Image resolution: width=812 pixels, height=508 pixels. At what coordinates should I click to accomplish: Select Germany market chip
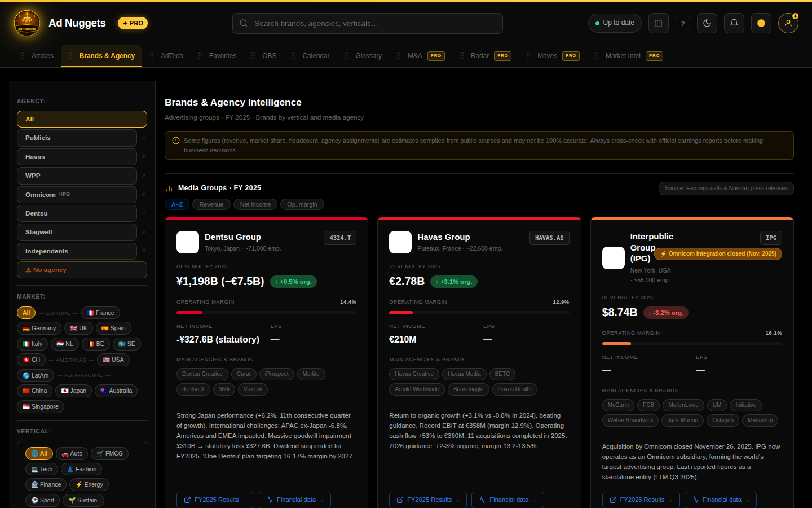click(x=39, y=328)
